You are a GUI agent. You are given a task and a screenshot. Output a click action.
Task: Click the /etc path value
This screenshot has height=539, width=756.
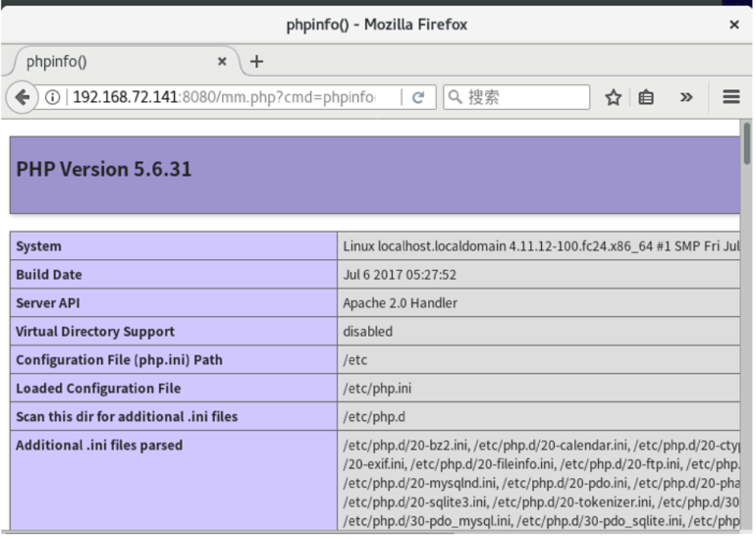coord(355,360)
